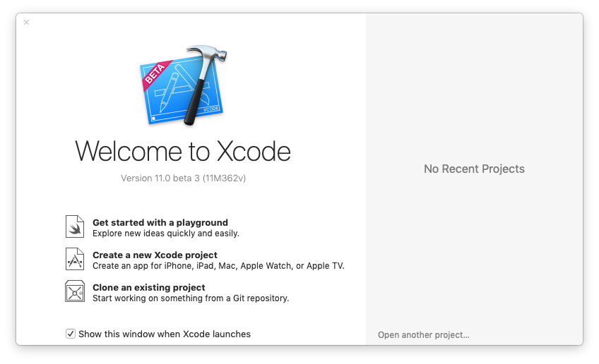Click 'Explore new ideas quickly and easily' subtitle
599x364 pixels.
166,233
